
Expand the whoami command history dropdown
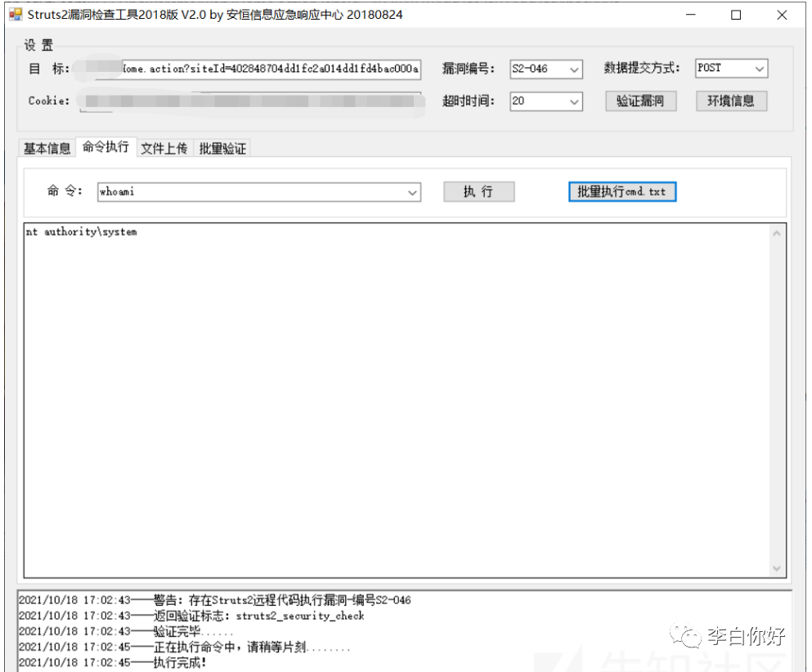412,192
